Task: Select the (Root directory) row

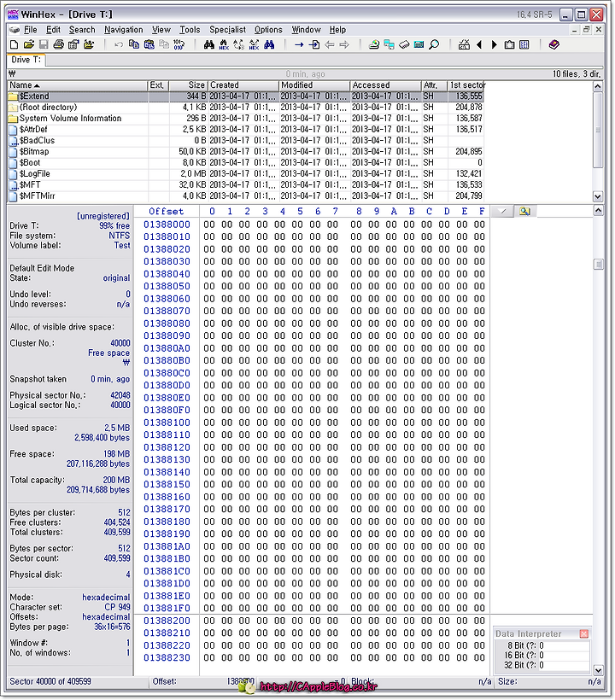Action: coord(246,108)
